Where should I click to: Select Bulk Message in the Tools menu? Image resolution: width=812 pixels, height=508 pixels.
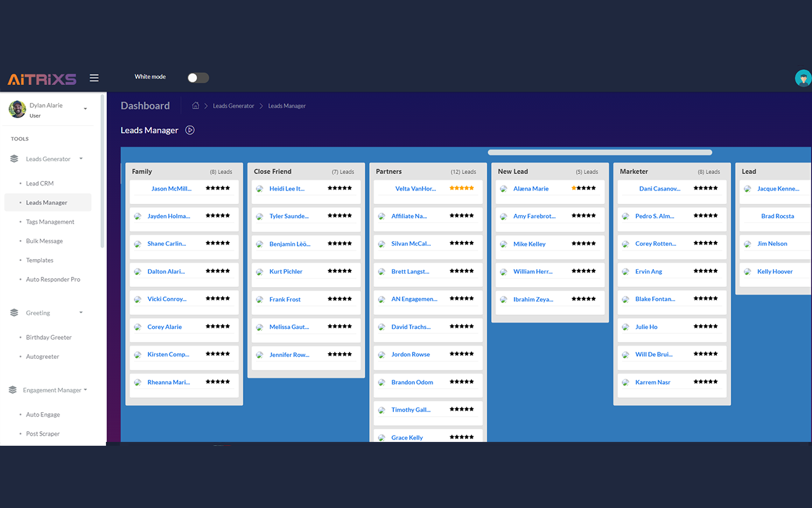coord(46,241)
